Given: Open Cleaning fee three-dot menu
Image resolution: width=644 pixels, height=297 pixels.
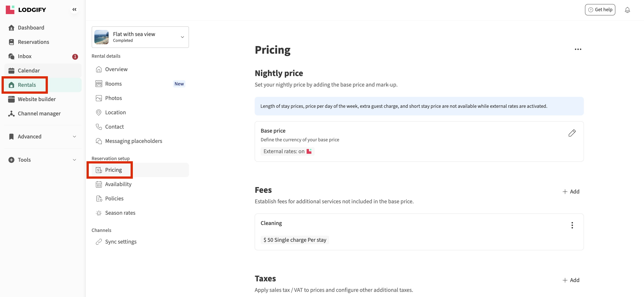Looking at the screenshot, I should (572, 225).
